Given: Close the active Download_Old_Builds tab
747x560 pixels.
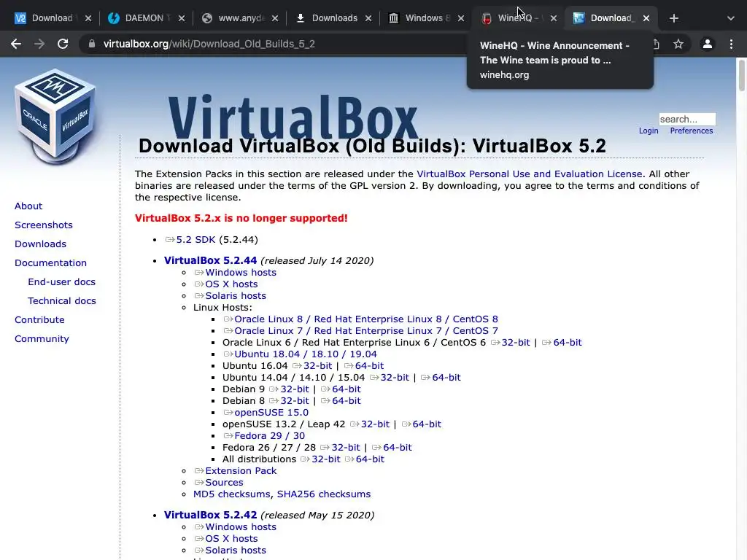Looking at the screenshot, I should click(646, 18).
